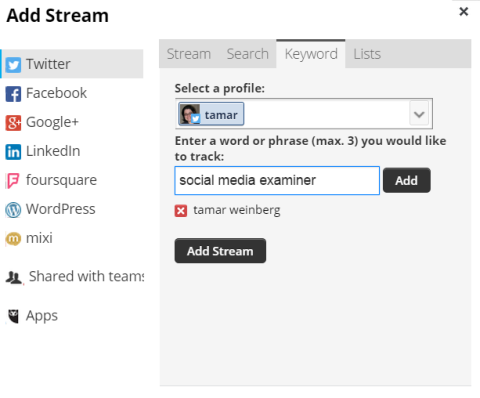Select Facebook label in the network list

(56, 93)
